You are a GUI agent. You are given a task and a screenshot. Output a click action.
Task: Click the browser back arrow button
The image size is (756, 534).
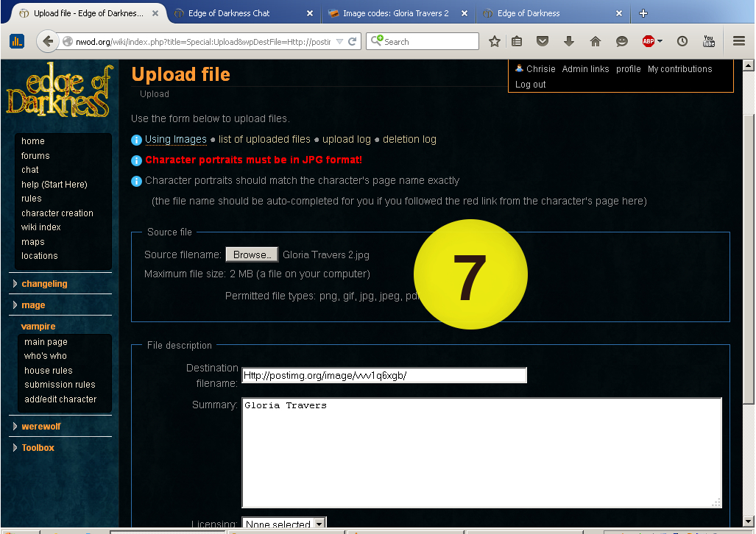pyautogui.click(x=48, y=42)
